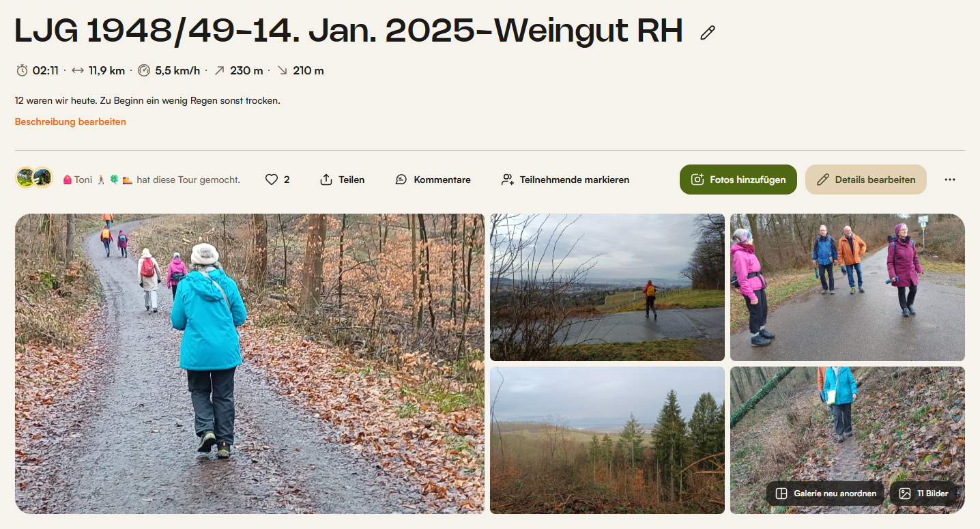The width and height of the screenshot is (980, 529).
Task: Click the Teilnehmende markieren person icon
Action: tap(507, 180)
